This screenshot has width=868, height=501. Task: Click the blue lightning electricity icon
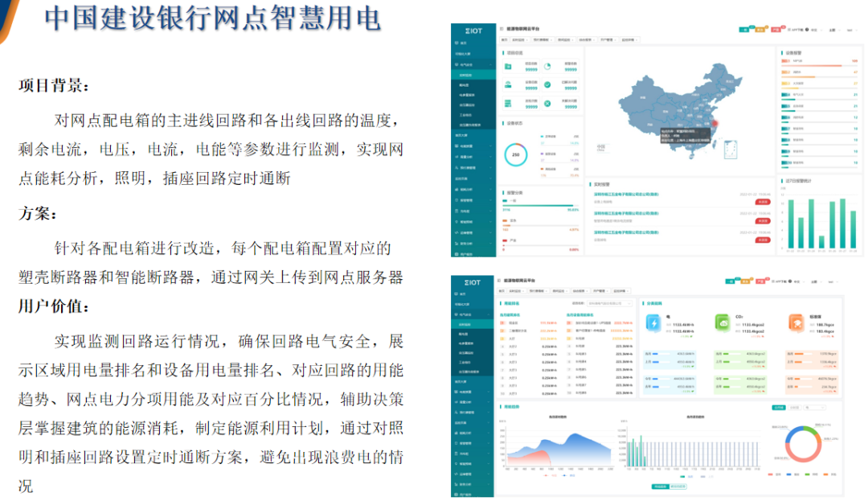point(653,322)
